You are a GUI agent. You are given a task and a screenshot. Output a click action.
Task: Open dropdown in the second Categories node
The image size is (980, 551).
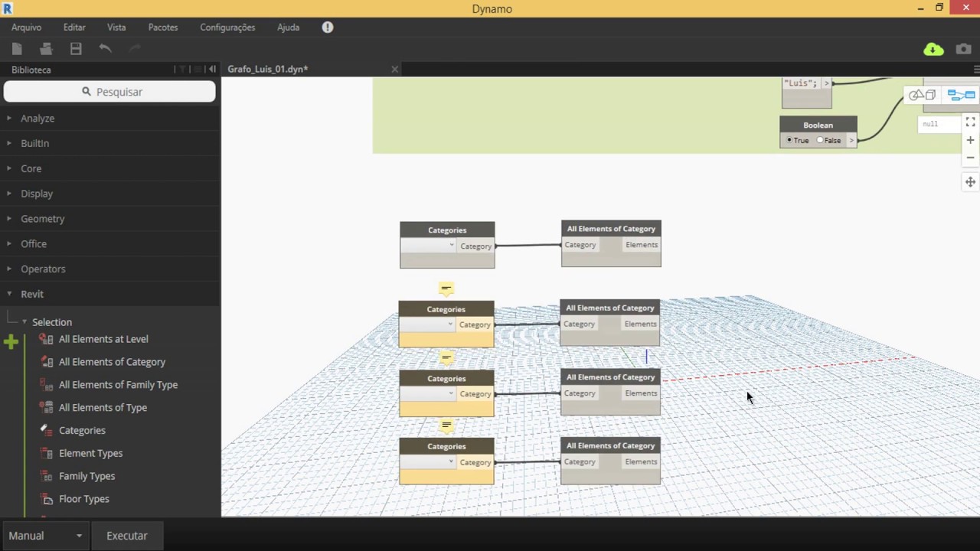click(x=428, y=324)
